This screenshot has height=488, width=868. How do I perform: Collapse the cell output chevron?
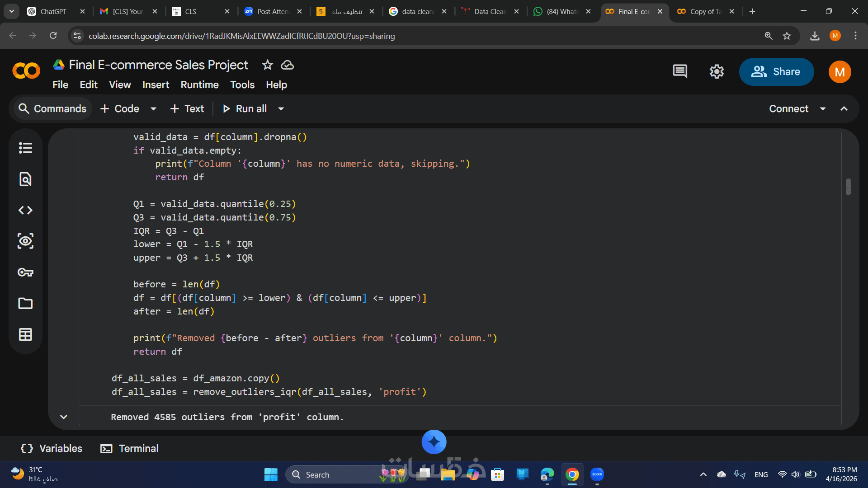coord(64,417)
